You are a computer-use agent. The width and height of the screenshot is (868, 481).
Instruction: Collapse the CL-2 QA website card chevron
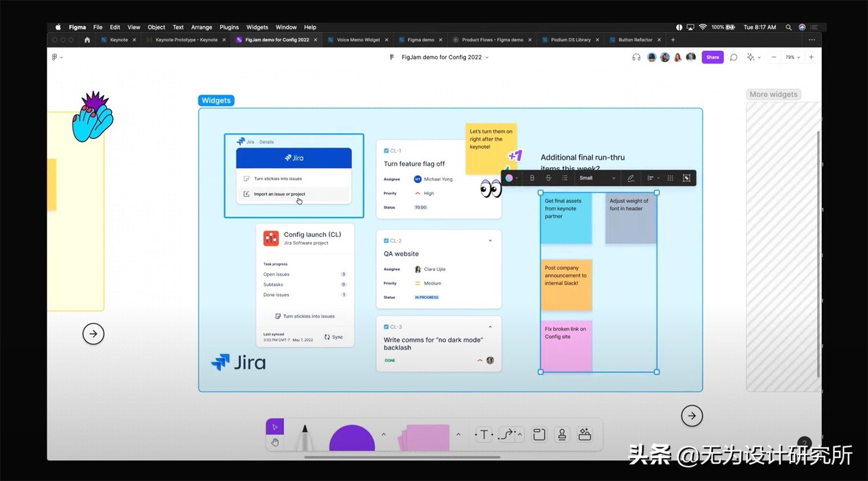click(490, 240)
